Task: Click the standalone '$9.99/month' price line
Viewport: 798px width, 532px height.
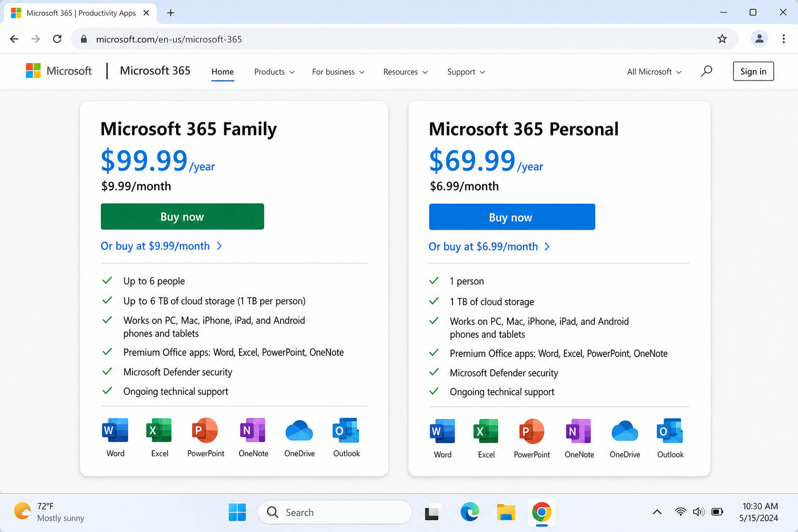Action: coord(136,186)
